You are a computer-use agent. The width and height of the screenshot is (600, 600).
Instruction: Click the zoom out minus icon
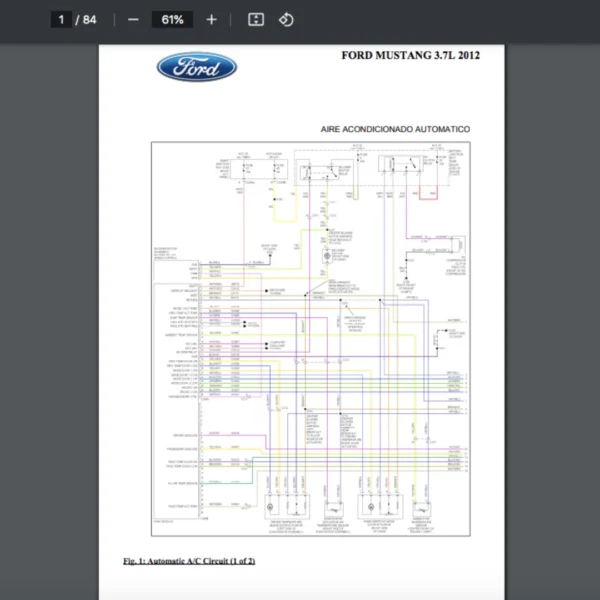133,20
